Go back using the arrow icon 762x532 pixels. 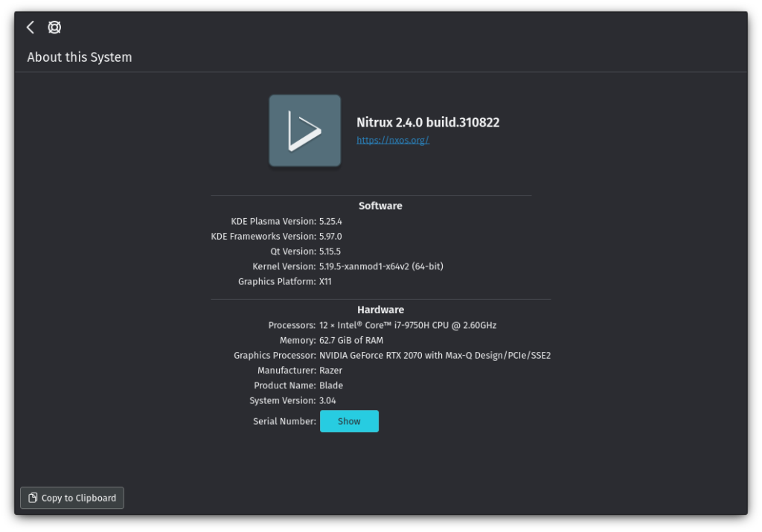pyautogui.click(x=31, y=28)
